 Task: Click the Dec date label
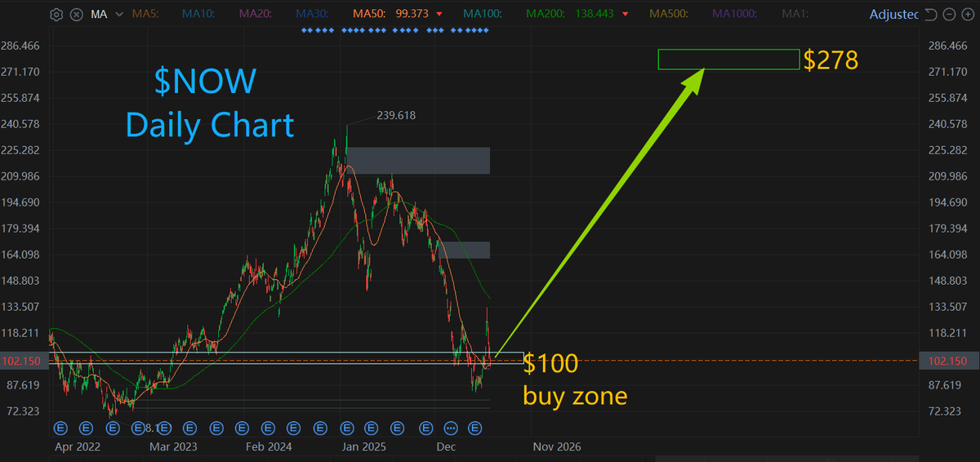click(446, 447)
